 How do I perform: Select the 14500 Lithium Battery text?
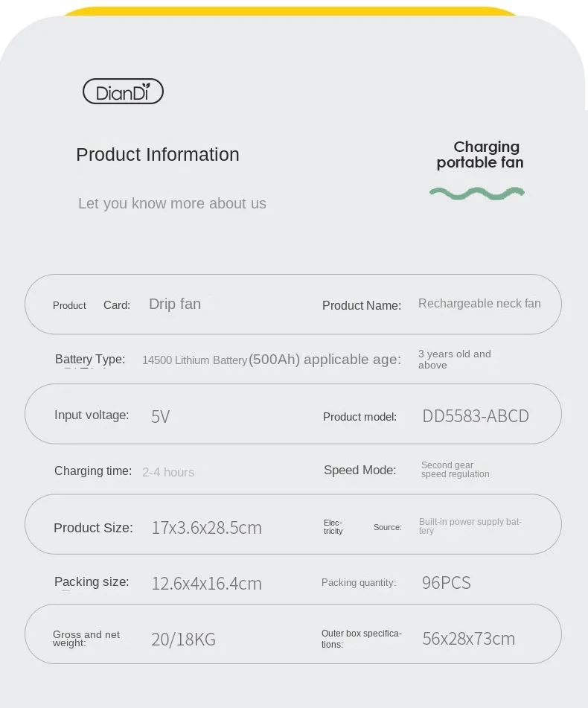194,360
